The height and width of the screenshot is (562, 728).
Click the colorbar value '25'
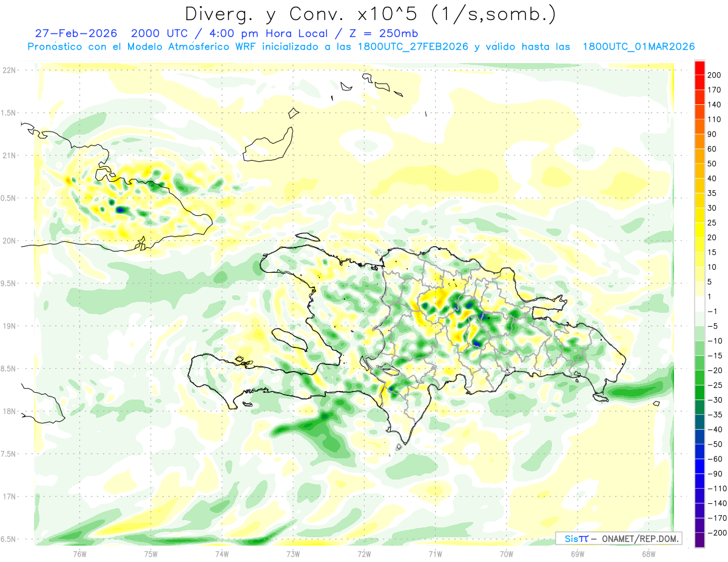[713, 222]
